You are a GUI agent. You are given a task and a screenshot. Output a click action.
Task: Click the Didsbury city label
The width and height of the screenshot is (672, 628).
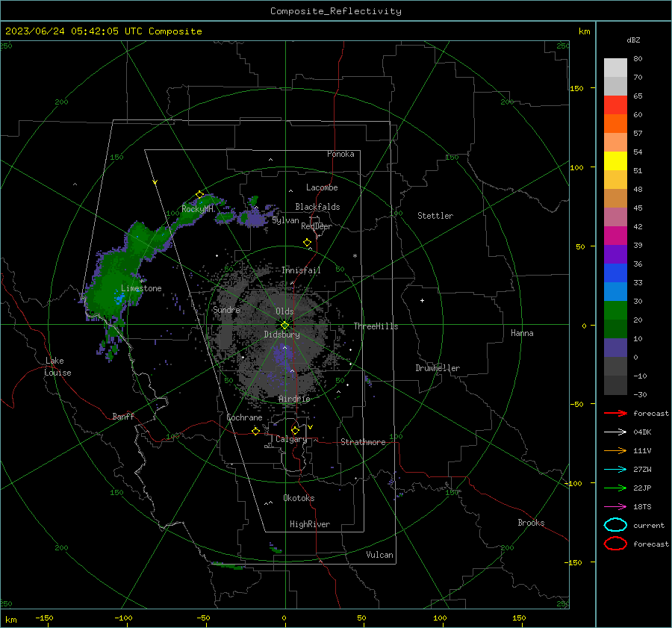click(282, 335)
